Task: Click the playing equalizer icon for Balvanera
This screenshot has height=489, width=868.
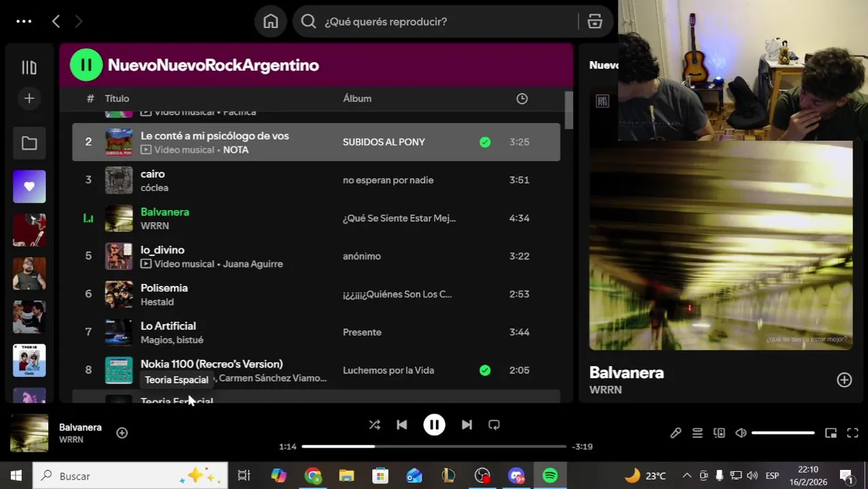Action: [88, 218]
